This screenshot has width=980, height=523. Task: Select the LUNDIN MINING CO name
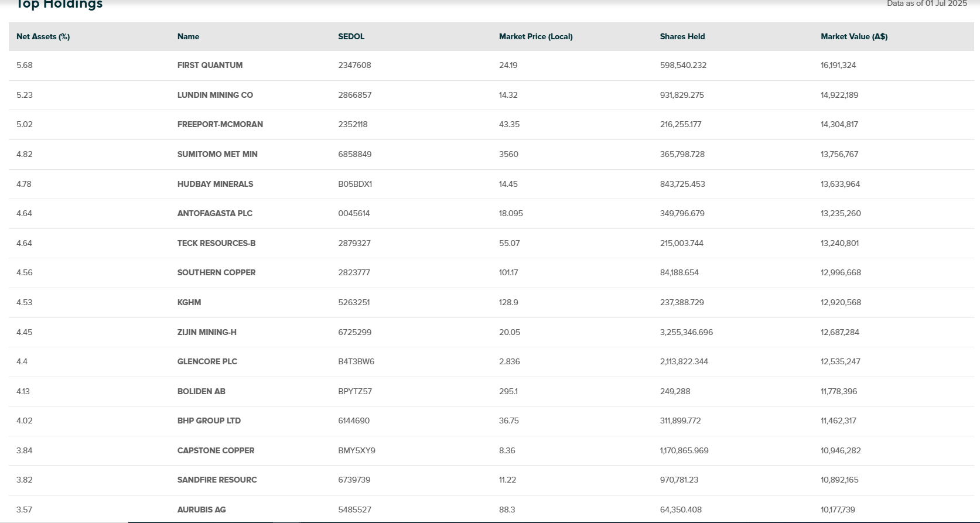coord(215,95)
